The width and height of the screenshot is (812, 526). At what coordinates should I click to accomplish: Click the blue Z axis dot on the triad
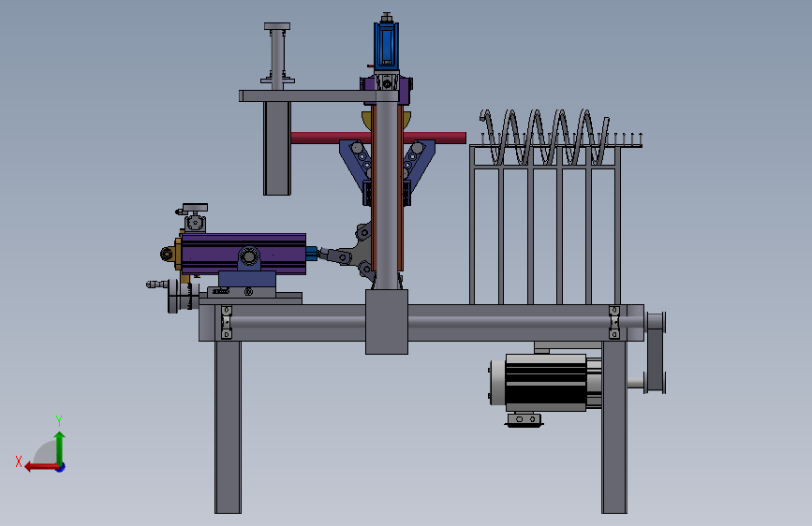point(61,468)
